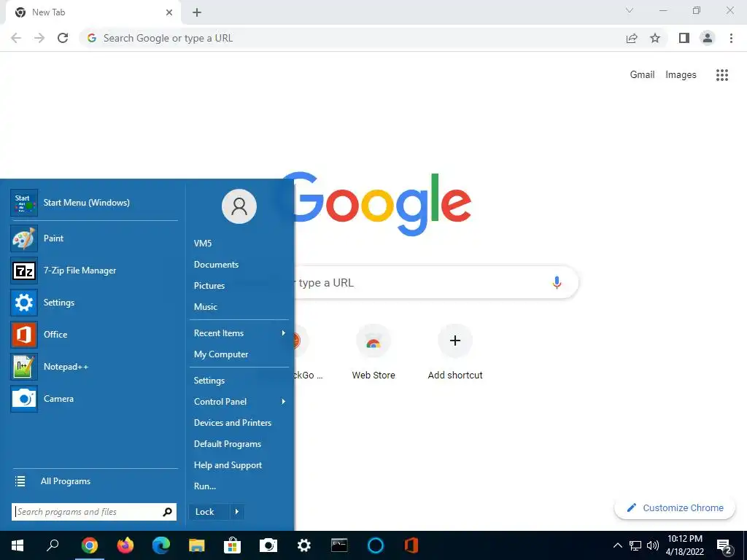The width and height of the screenshot is (747, 560).
Task: Open Devices and Printers
Action: [233, 423]
